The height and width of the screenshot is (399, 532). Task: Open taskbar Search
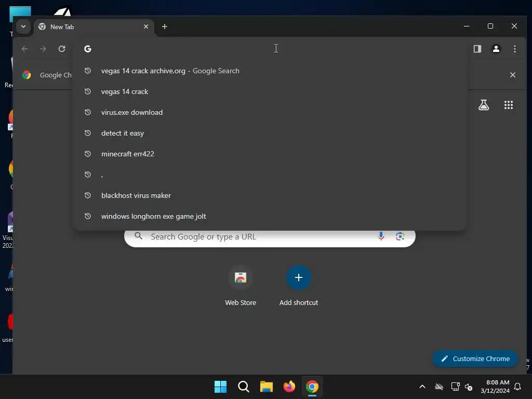pos(244,387)
